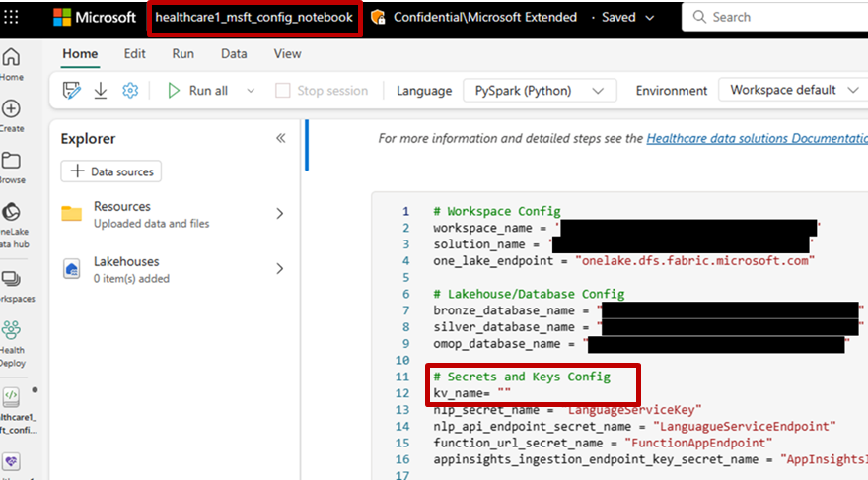868x480 pixels.
Task: Click the download notebook arrow icon
Action: [x=101, y=90]
